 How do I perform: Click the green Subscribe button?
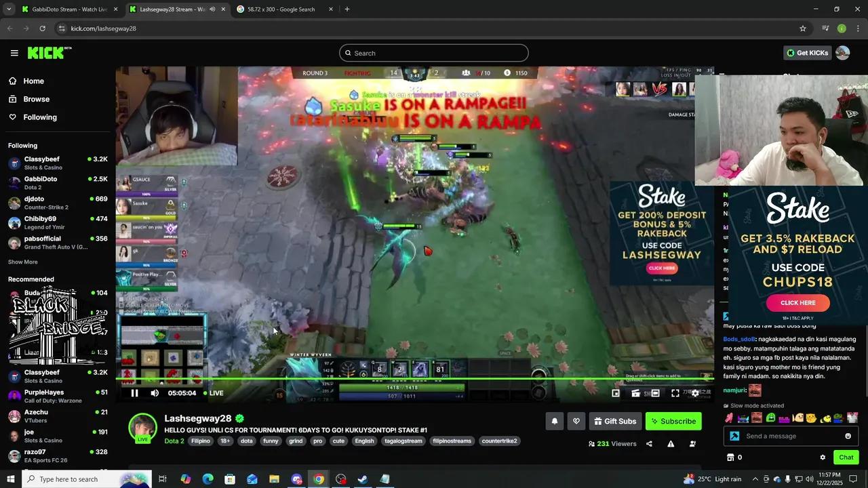[673, 421]
